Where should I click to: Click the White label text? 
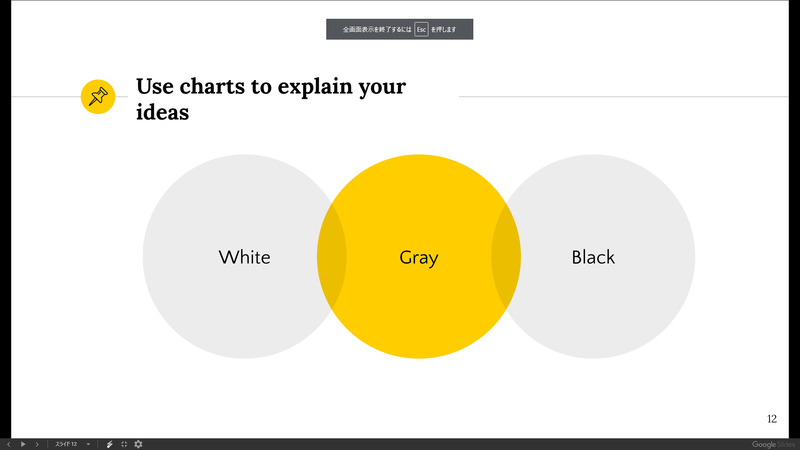pos(244,257)
